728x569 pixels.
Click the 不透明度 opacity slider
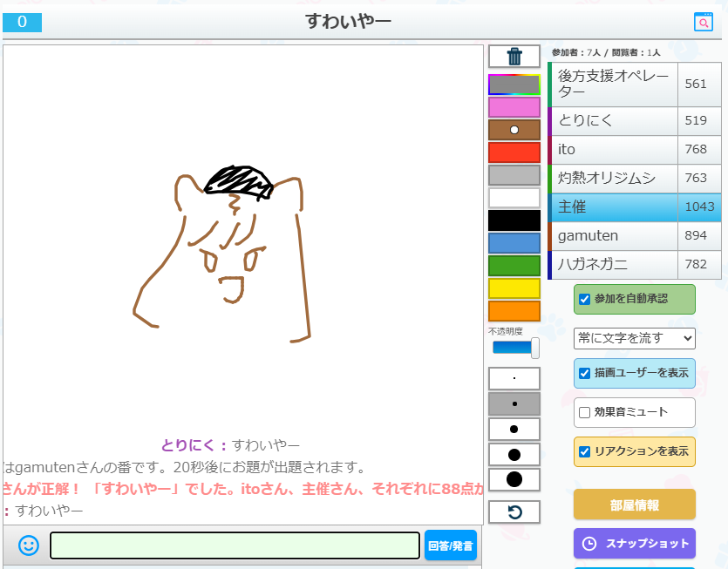(x=514, y=348)
